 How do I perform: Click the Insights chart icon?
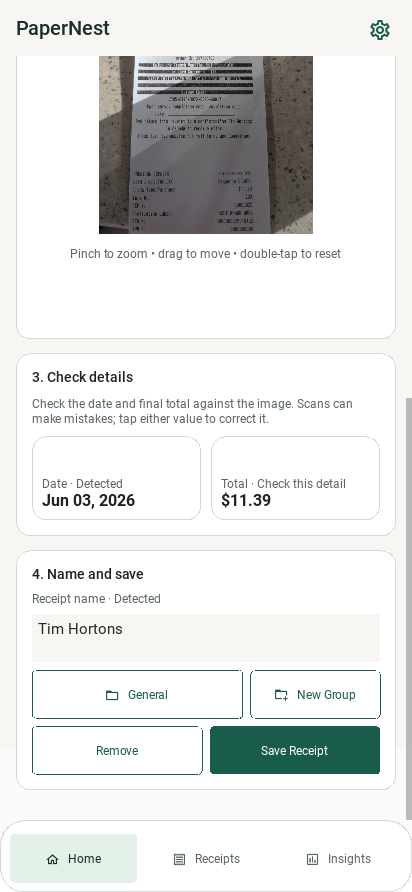click(x=312, y=860)
